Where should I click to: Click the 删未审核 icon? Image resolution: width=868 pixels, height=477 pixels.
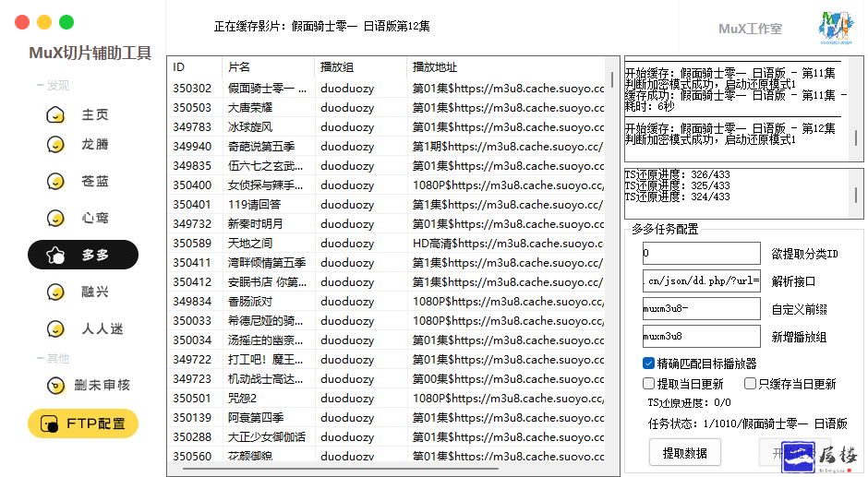[x=56, y=386]
